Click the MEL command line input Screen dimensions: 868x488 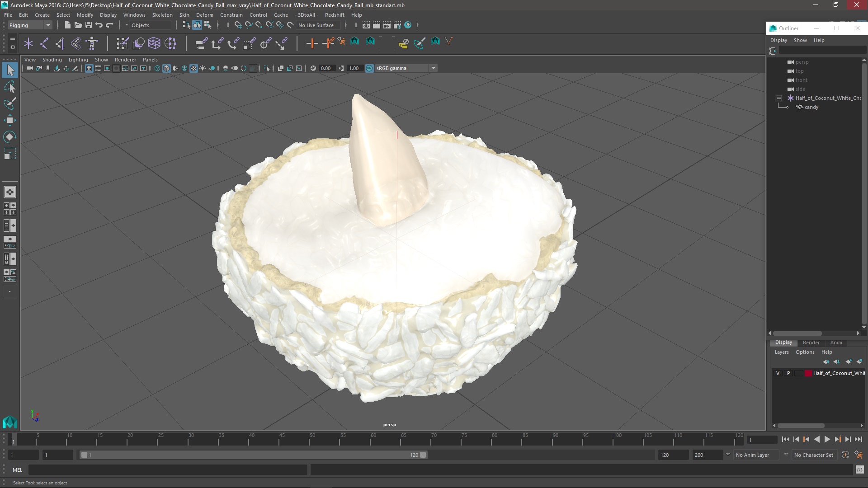coord(168,470)
